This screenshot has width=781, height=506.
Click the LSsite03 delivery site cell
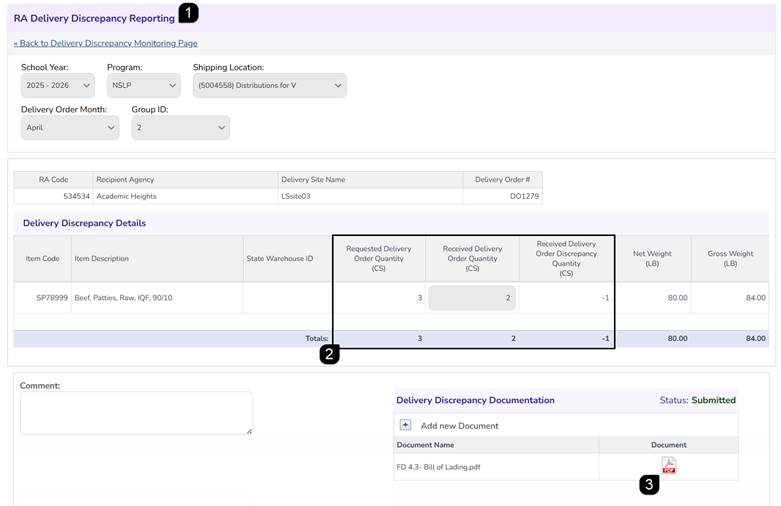[x=370, y=196]
